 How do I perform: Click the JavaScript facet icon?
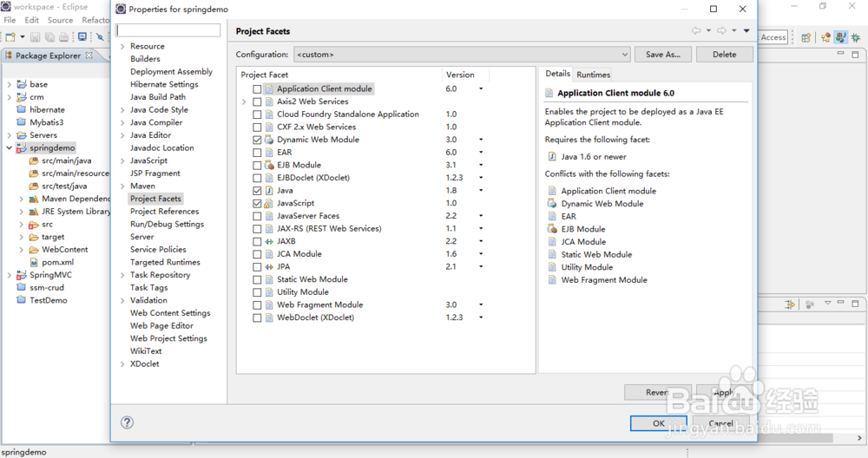click(269, 203)
